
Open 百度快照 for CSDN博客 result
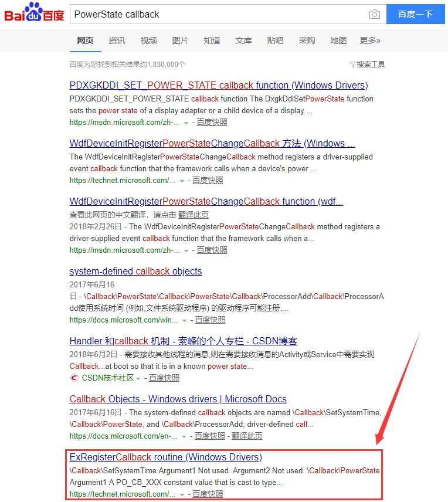tap(164, 378)
